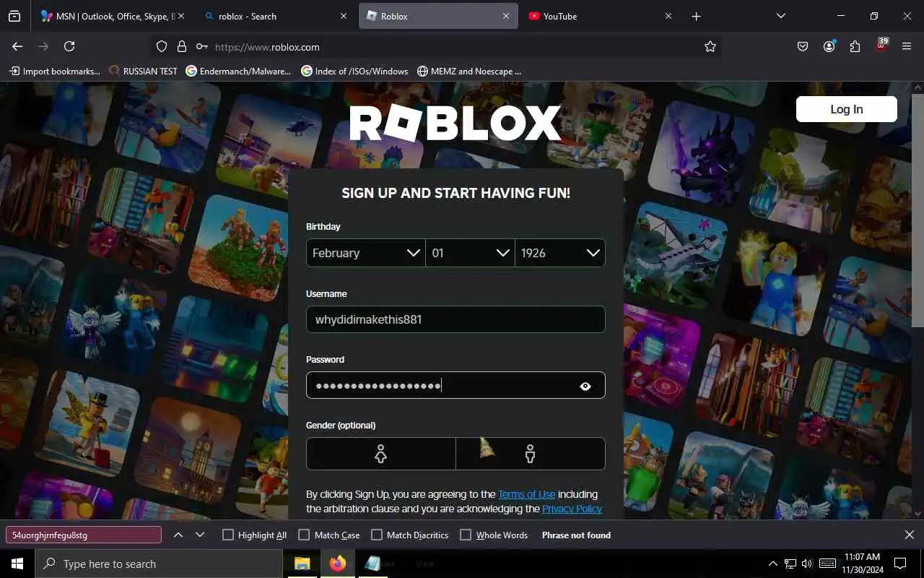
Task: Open the Pocket save icon
Action: pos(803,46)
